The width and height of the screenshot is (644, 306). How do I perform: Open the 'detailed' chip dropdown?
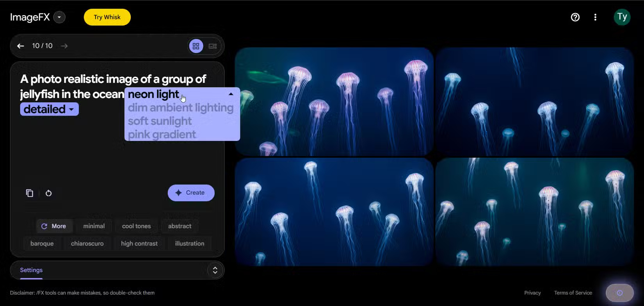point(50,109)
